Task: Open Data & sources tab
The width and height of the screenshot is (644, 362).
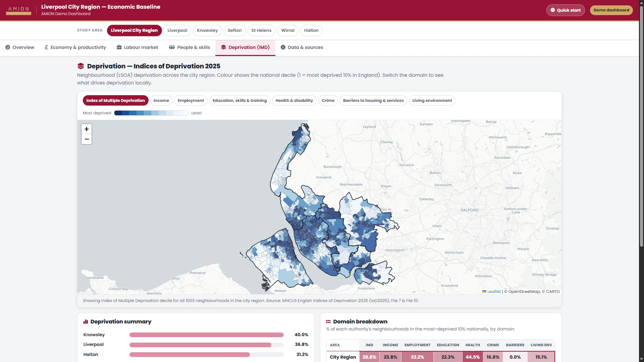Action: [x=302, y=47]
